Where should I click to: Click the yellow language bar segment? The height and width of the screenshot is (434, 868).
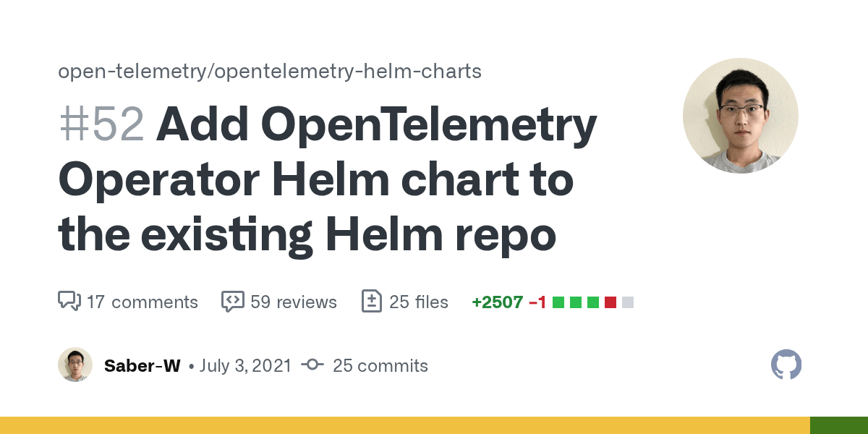(405, 425)
